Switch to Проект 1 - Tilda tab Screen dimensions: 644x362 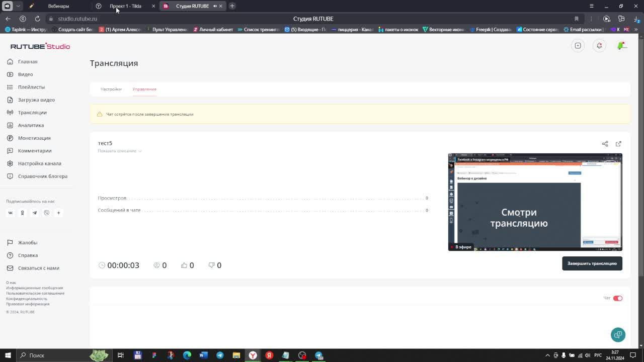point(125,6)
